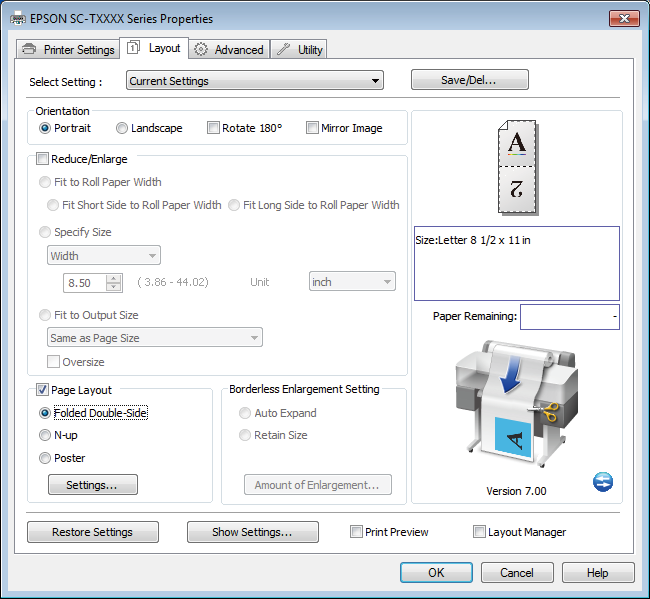Select Fit Short Side to Roll Paper Width
The width and height of the screenshot is (650, 599).
click(x=134, y=205)
